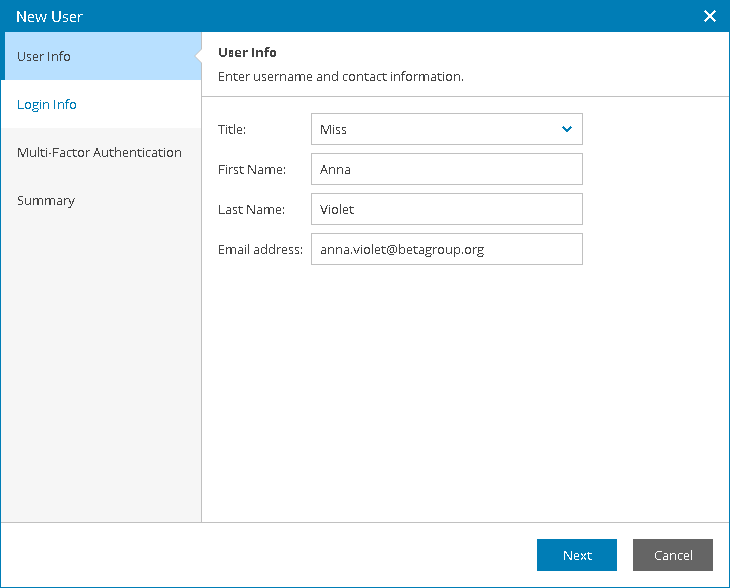
Task: Click the "Email address:" label
Action: point(260,249)
